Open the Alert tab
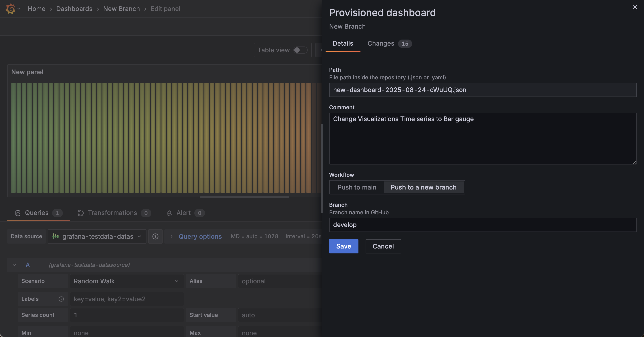 185,213
